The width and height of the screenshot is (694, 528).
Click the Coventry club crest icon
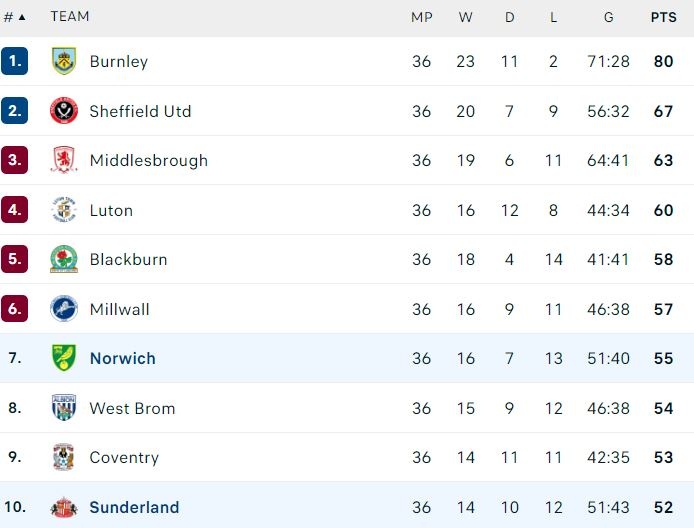point(64,457)
